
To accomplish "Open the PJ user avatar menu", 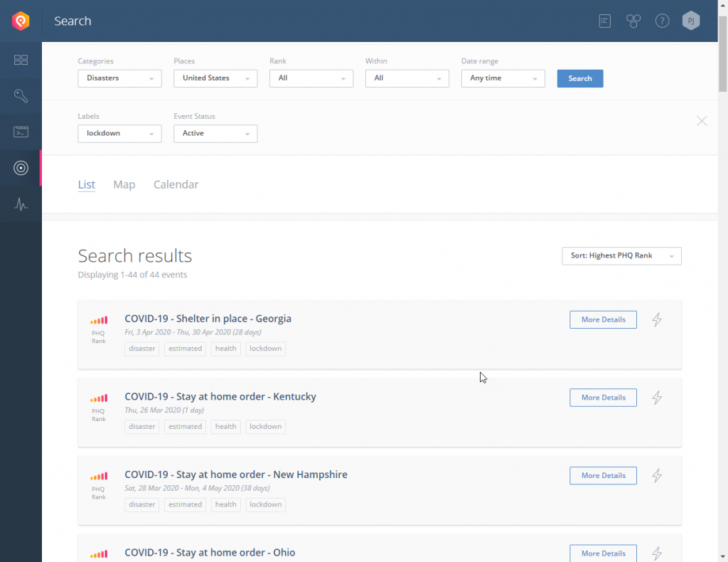I will 691,21.
